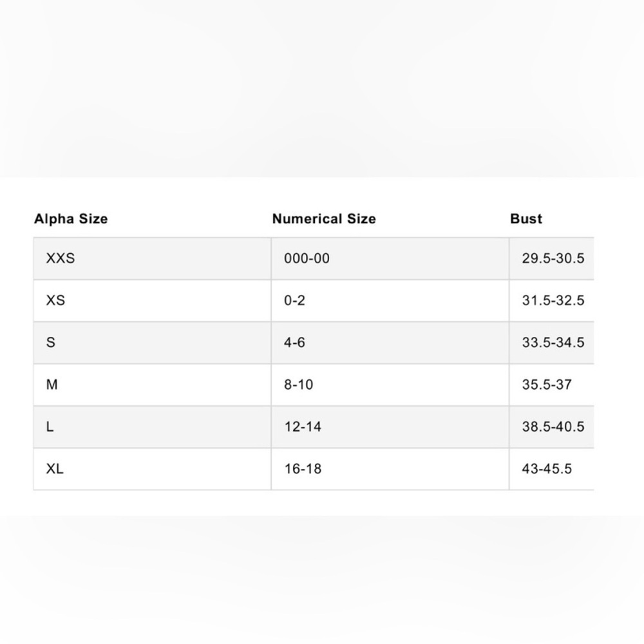The height and width of the screenshot is (644, 644).
Task: Click the Bust column header
Action: tap(526, 219)
